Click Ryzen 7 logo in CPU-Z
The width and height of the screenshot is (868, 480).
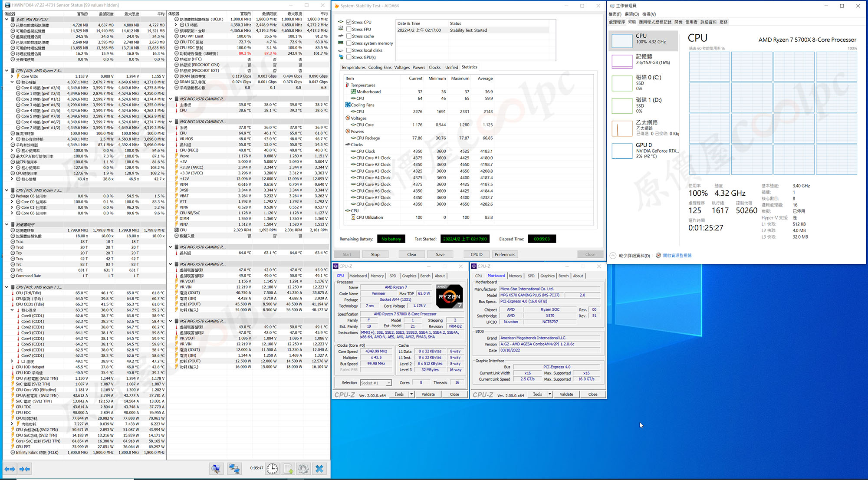(x=449, y=296)
